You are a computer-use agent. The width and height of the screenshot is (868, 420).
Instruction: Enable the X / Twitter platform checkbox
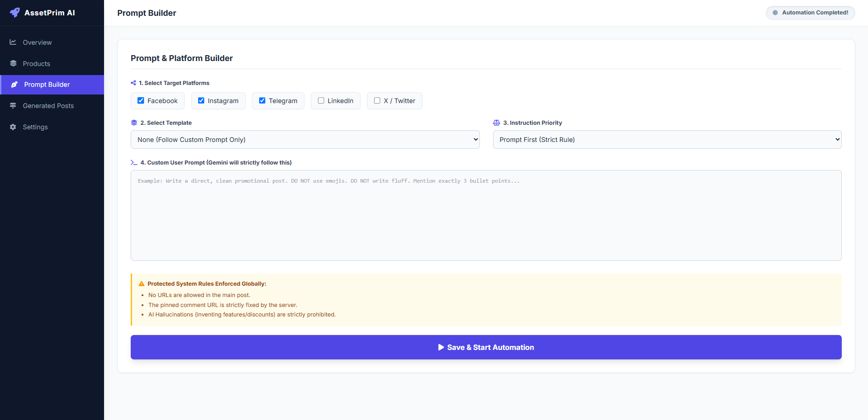377,100
